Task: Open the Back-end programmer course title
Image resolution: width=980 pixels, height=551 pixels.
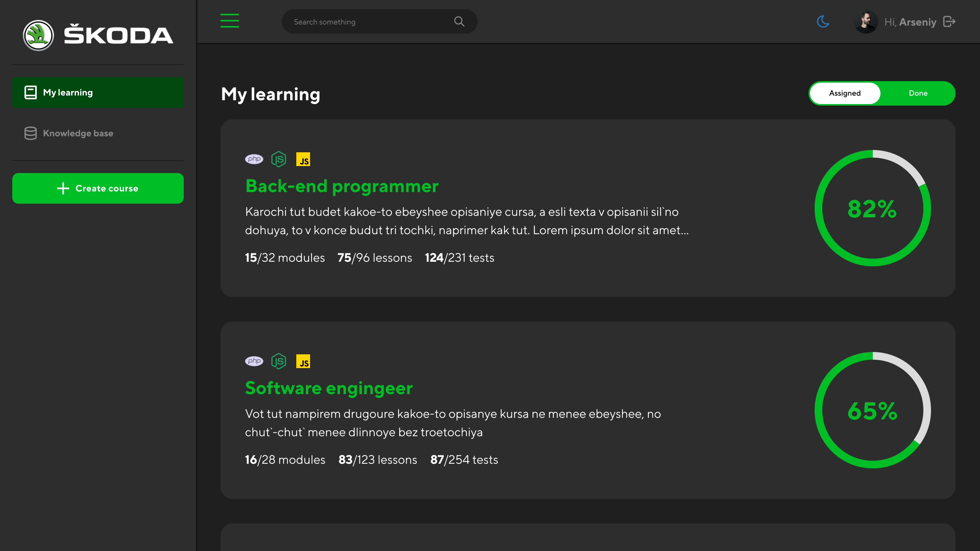Action: click(x=342, y=186)
